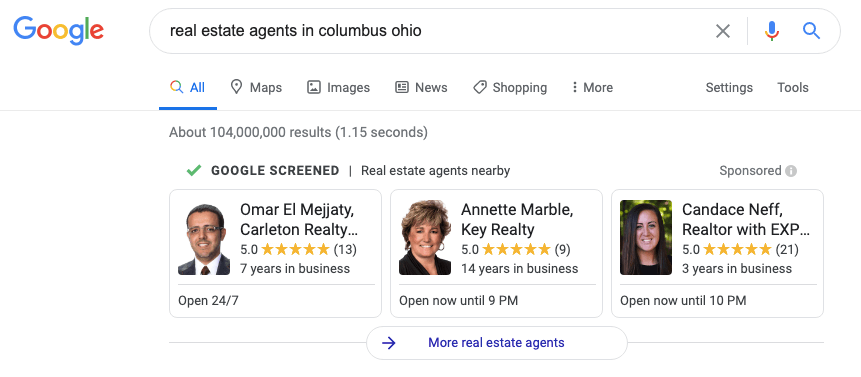Screen dimensions: 861x377
Task: Open Settings menu
Action: tap(729, 87)
